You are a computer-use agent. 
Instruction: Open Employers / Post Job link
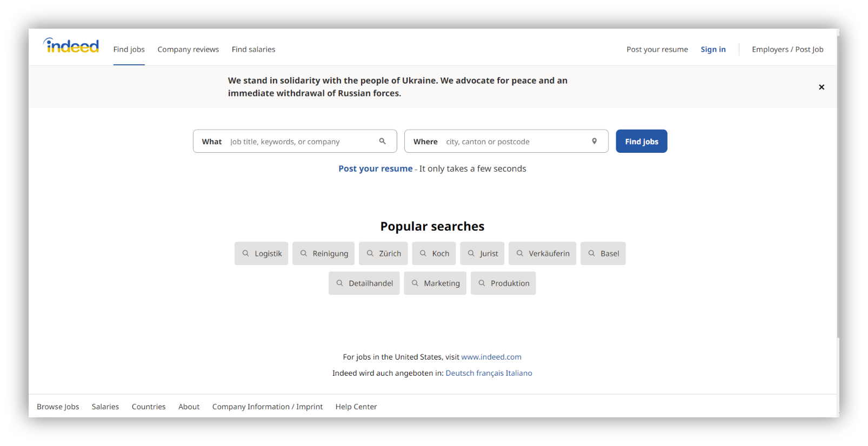[x=787, y=49]
